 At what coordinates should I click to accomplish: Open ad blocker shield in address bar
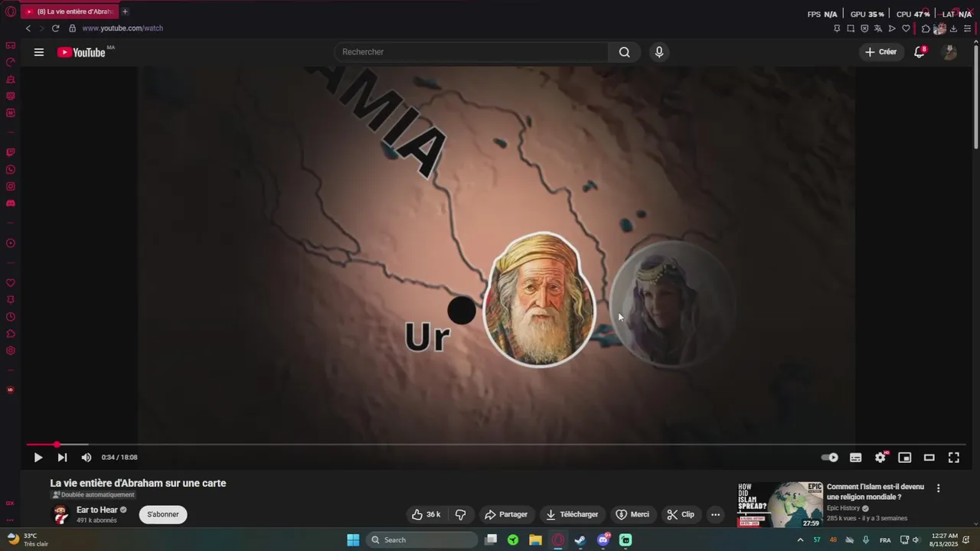pyautogui.click(x=864, y=28)
